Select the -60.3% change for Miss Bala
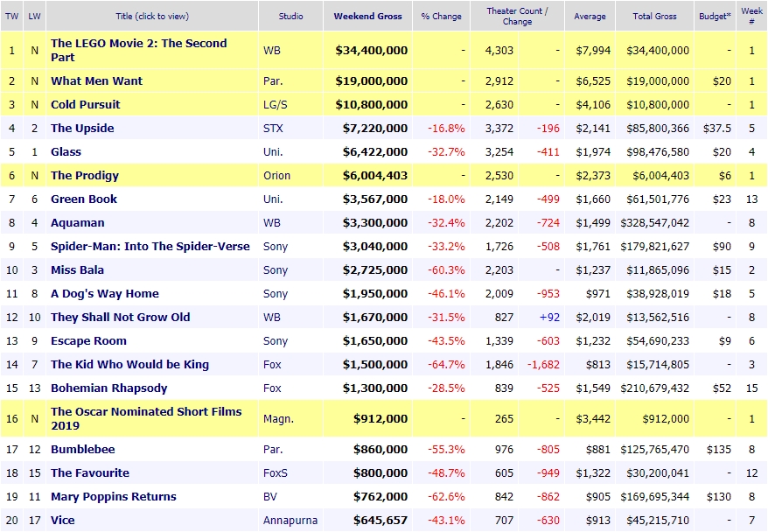The image size is (768, 532). (446, 269)
